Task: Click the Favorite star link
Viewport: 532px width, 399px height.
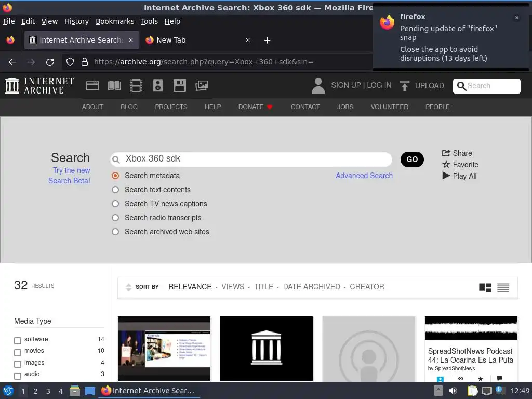Action: click(460, 165)
